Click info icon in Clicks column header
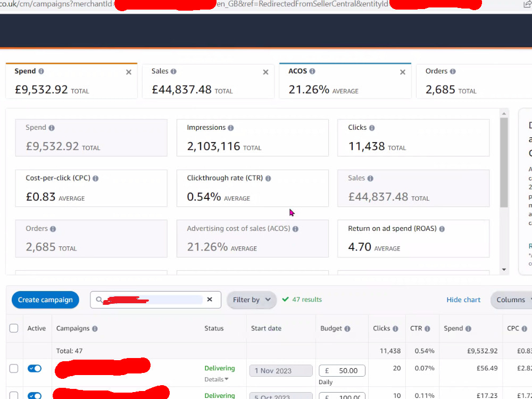The width and height of the screenshot is (532, 399). click(395, 329)
